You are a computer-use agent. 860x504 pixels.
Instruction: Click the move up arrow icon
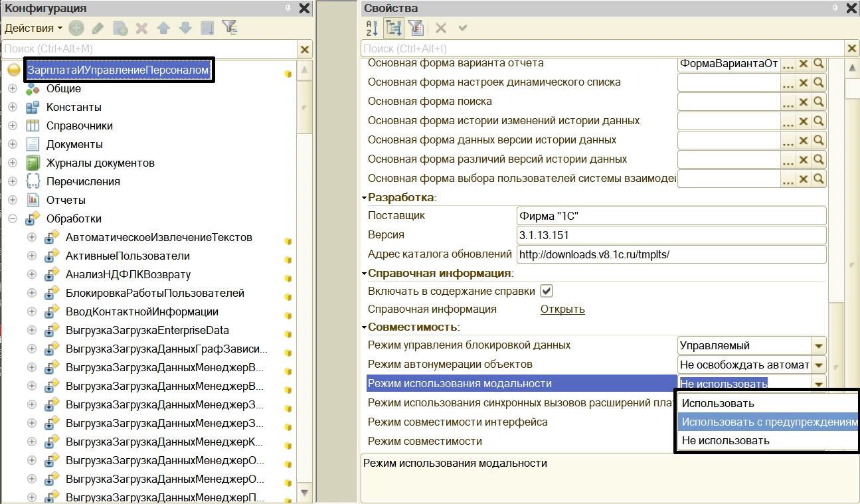point(163,28)
